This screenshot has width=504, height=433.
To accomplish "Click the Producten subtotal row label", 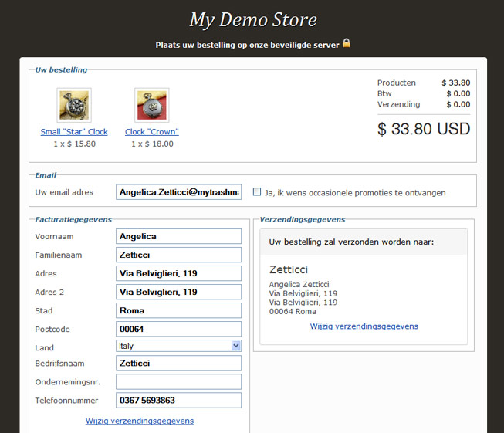I will click(396, 83).
